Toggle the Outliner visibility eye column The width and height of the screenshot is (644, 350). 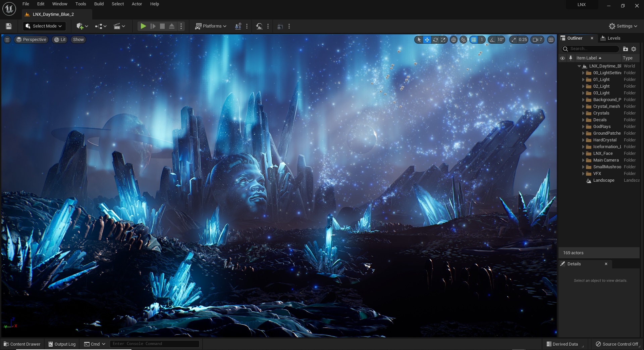tap(562, 58)
